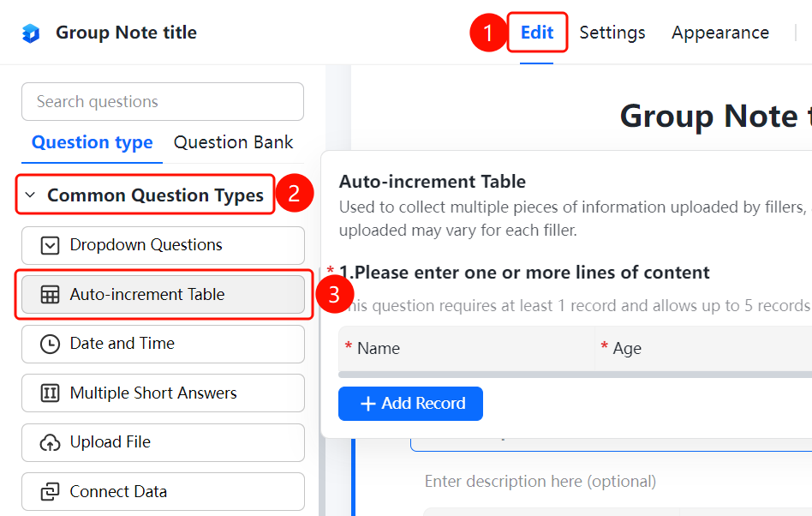This screenshot has height=516, width=812.
Task: Insert a Multiple Short Answers question
Action: [x=163, y=393]
